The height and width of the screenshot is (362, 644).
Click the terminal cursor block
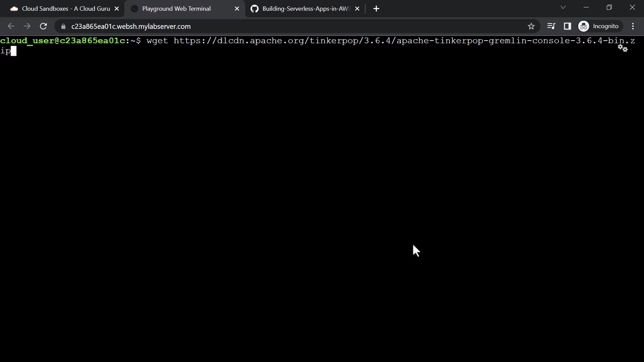pyautogui.click(x=14, y=51)
